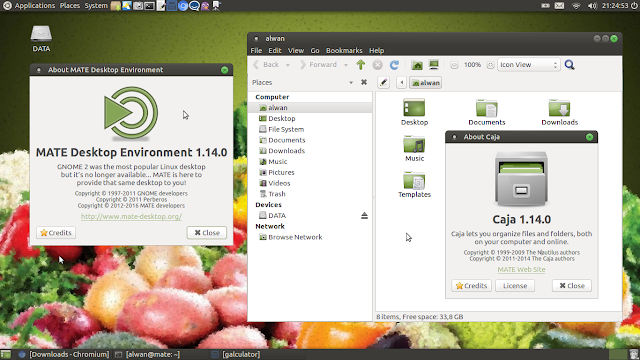Open the mate-desktop.org link

click(131, 216)
